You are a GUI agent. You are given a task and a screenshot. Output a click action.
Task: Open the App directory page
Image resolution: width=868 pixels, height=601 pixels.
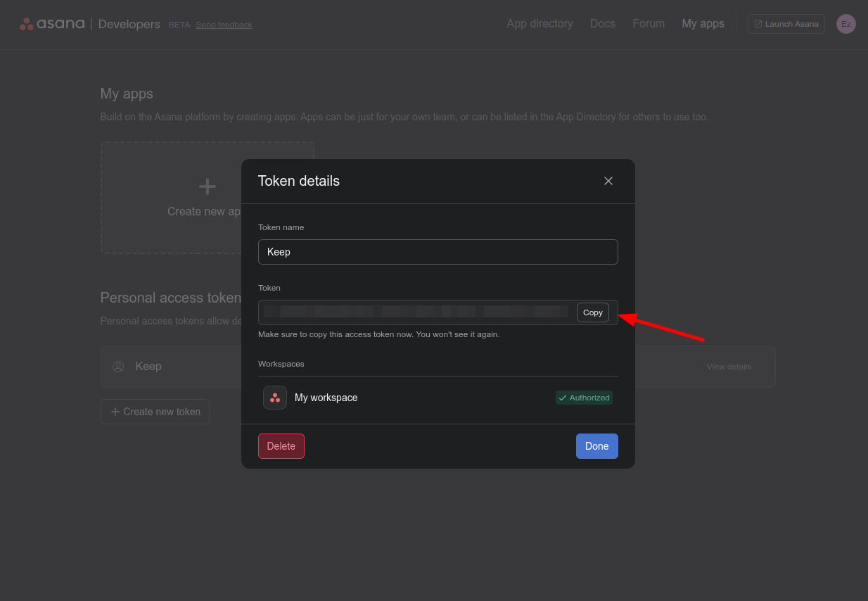(540, 24)
